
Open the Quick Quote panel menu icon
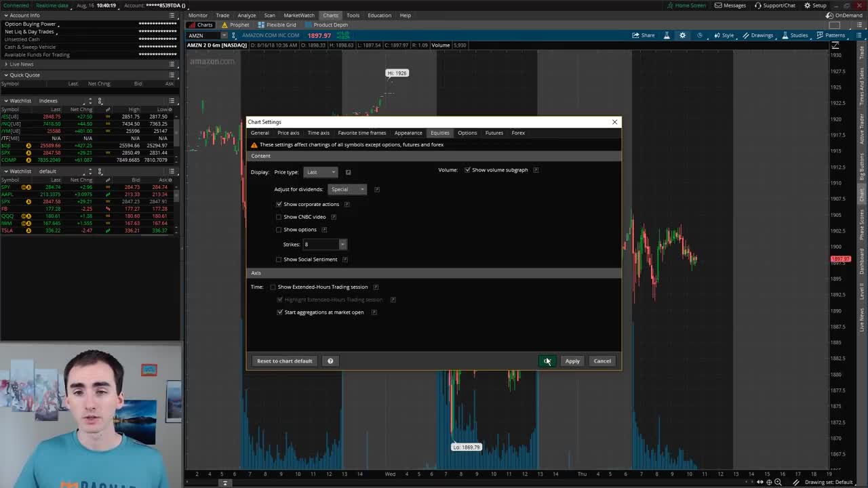(x=172, y=75)
